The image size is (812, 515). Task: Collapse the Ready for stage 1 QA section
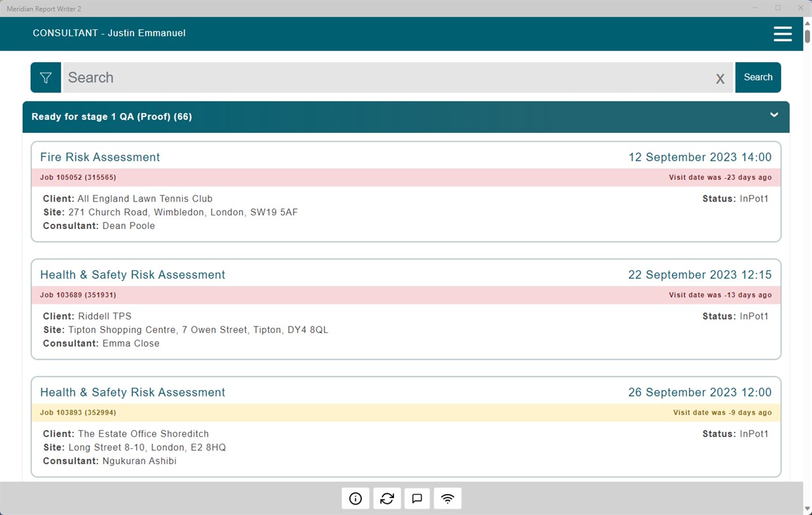(774, 116)
